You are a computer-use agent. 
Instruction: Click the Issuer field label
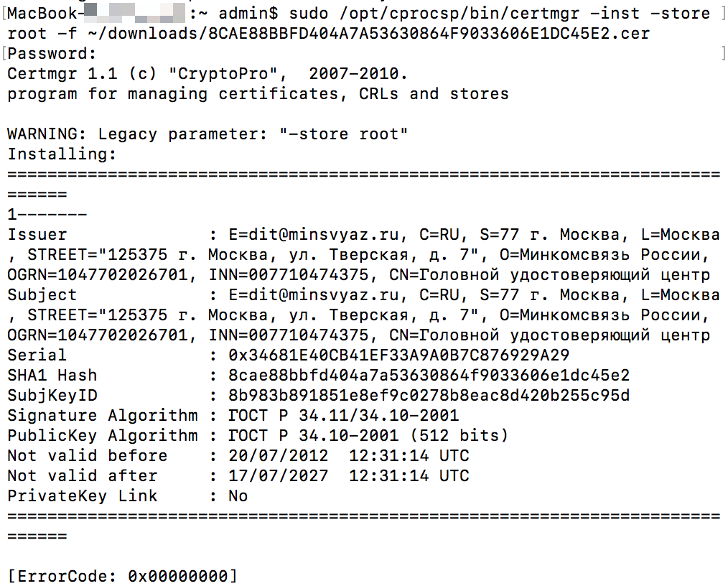pos(37,235)
